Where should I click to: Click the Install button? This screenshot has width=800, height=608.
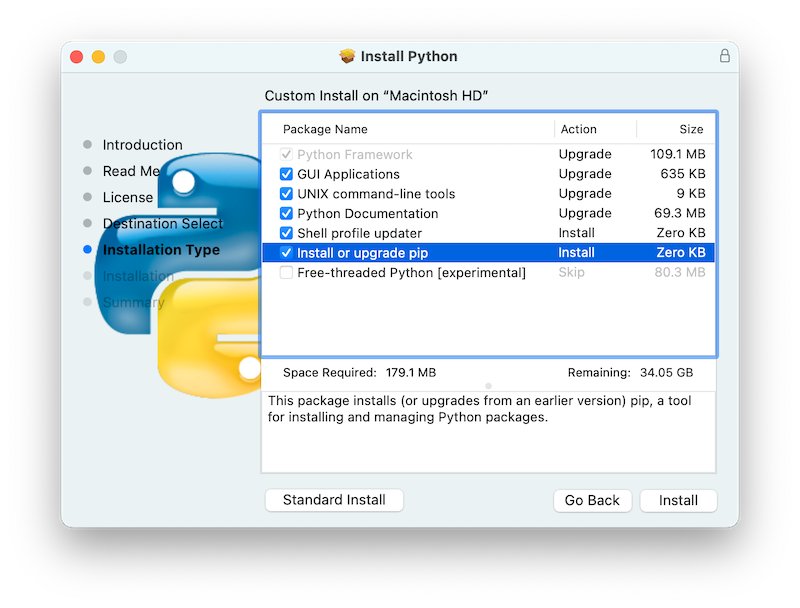click(x=678, y=500)
